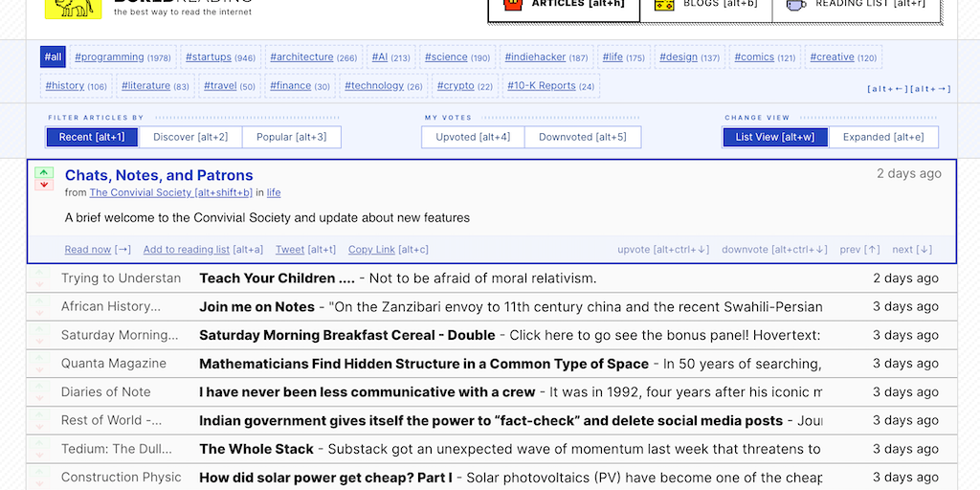
Task: Select the List View option
Action: 774,137
